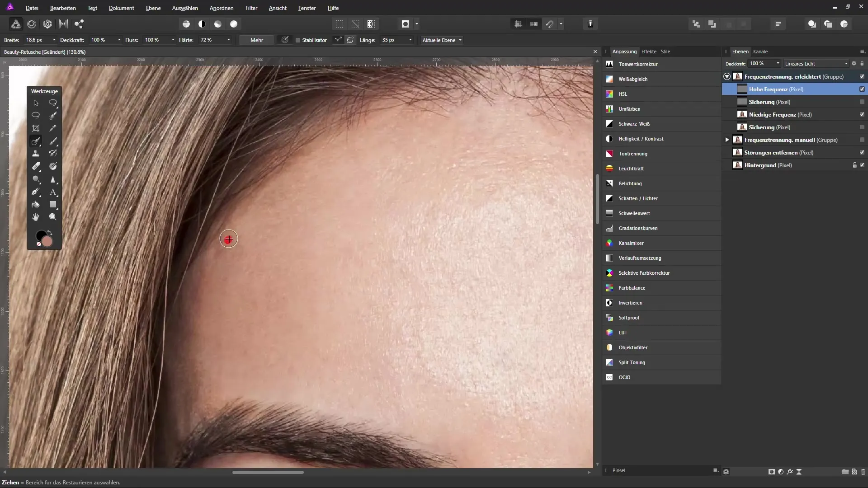868x488 pixels.
Task: Add a Tonwertkorrektur adjustment
Action: (x=661, y=64)
